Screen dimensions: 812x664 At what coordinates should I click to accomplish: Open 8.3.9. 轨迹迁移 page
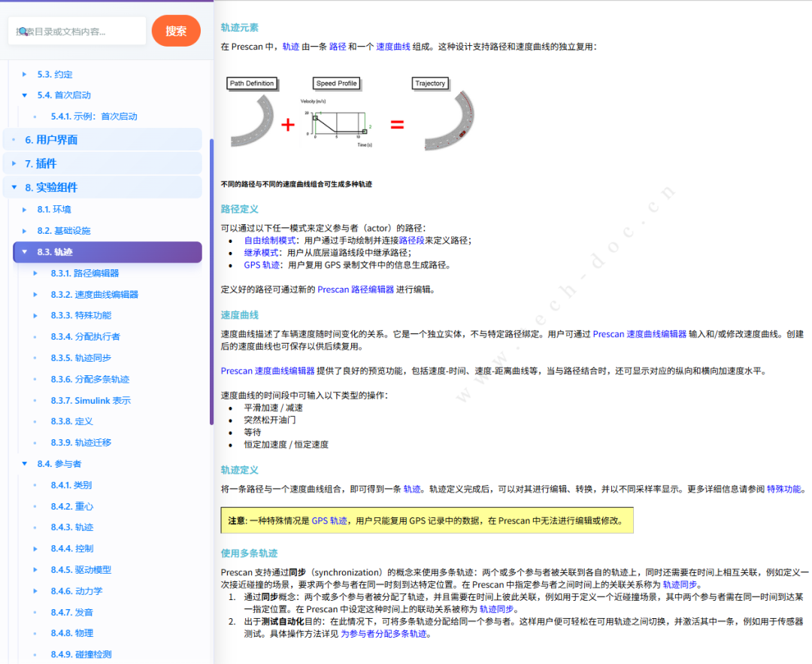[x=80, y=443]
